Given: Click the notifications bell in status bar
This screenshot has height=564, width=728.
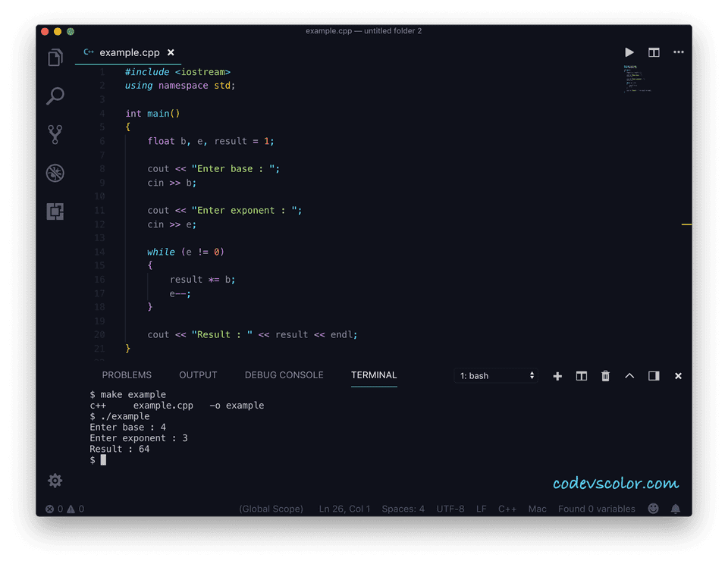Looking at the screenshot, I should pos(675,509).
